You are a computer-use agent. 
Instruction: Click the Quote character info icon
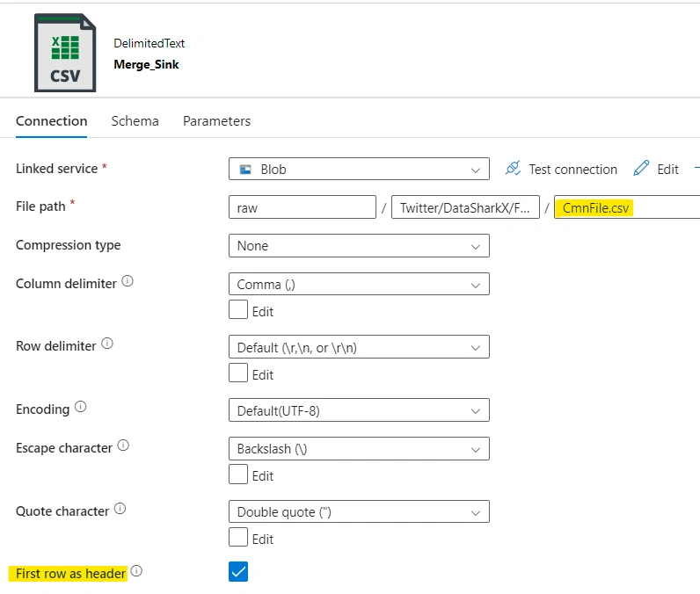coord(120,509)
